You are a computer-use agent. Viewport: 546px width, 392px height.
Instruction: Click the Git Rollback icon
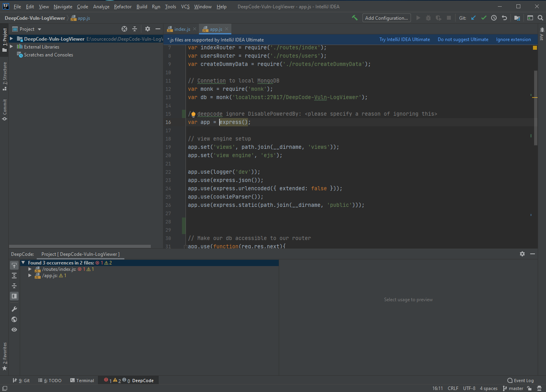point(504,18)
